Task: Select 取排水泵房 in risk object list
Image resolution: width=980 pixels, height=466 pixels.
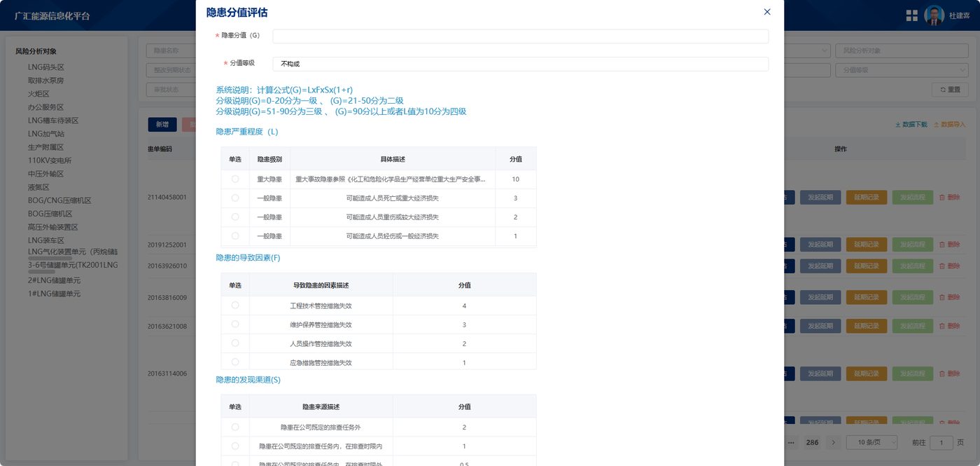Action: point(46,81)
